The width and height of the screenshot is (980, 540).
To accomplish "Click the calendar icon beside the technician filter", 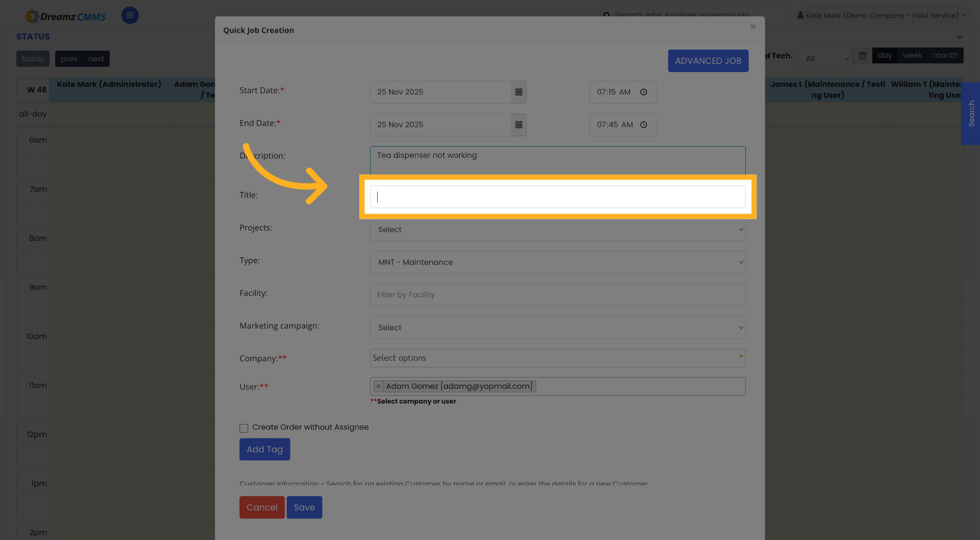I will tap(862, 55).
